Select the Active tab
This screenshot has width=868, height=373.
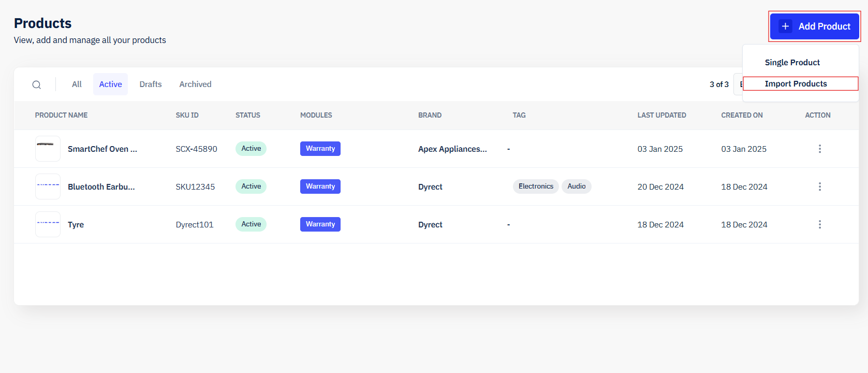pyautogui.click(x=110, y=84)
